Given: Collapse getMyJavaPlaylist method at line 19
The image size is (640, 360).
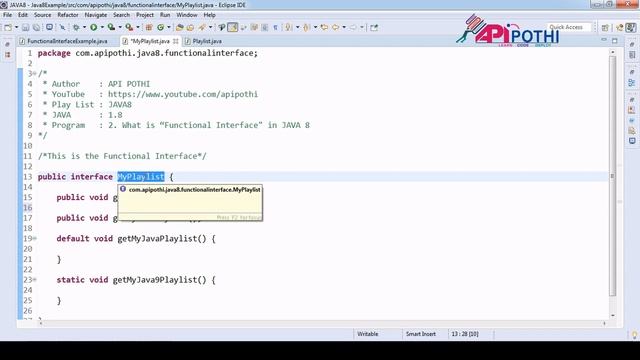Looking at the screenshot, I should (x=35, y=238).
